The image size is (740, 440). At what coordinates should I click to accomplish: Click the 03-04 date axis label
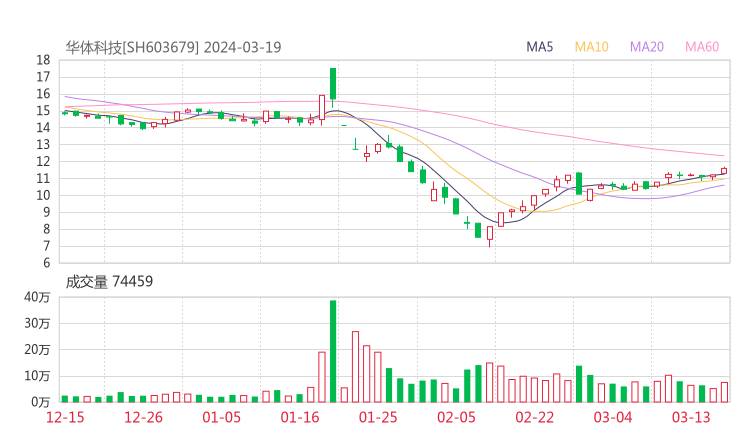(613, 417)
